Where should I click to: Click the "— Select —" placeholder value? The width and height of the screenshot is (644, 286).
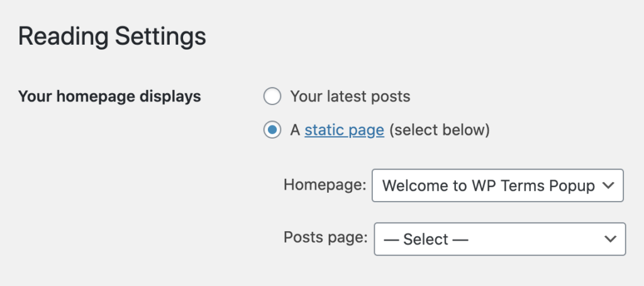tap(426, 239)
